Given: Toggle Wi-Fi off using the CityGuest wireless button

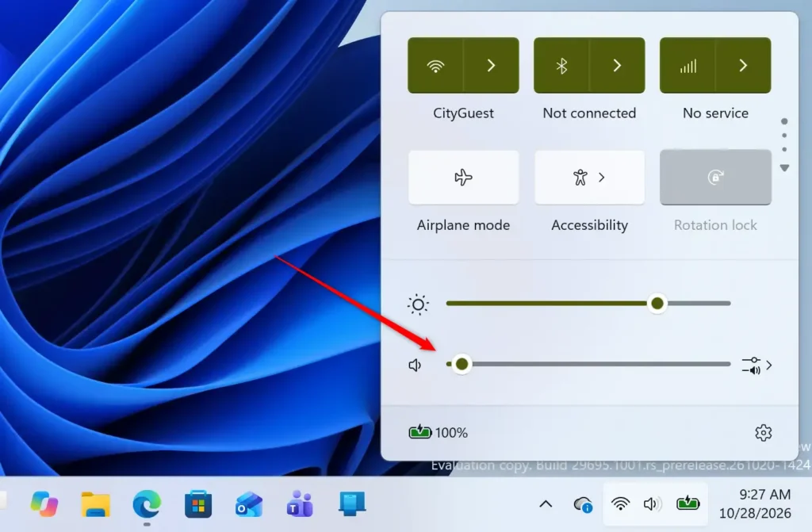Looking at the screenshot, I should coord(435,65).
